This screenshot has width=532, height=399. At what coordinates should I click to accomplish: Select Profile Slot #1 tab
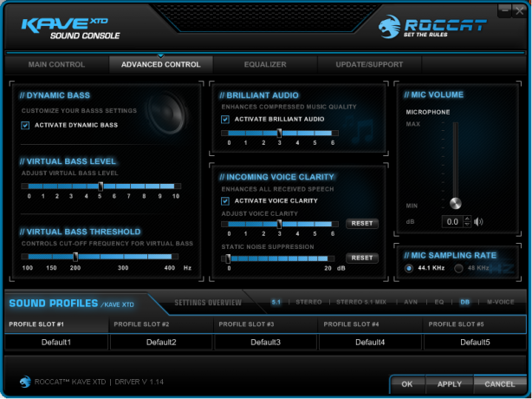tap(56, 324)
